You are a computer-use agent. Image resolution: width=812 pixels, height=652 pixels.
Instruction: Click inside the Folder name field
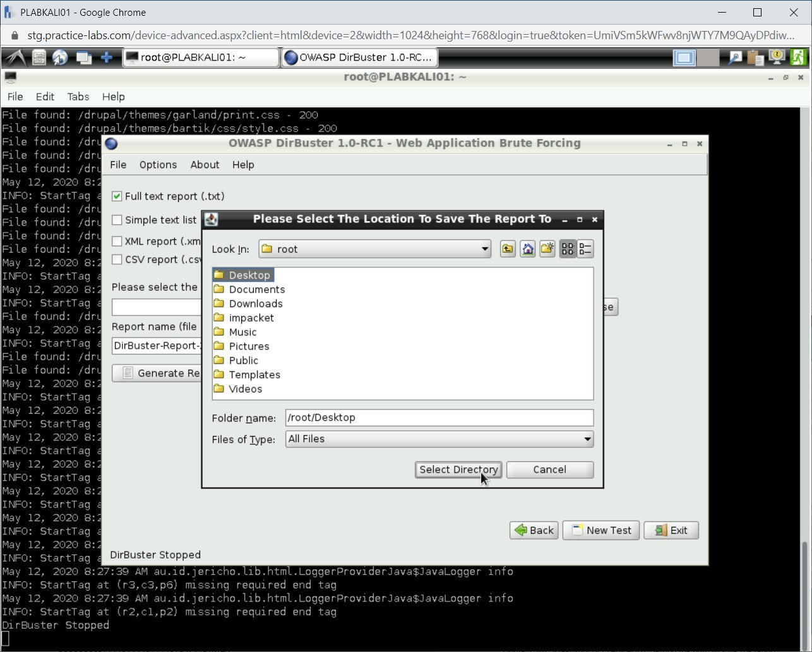pos(439,417)
